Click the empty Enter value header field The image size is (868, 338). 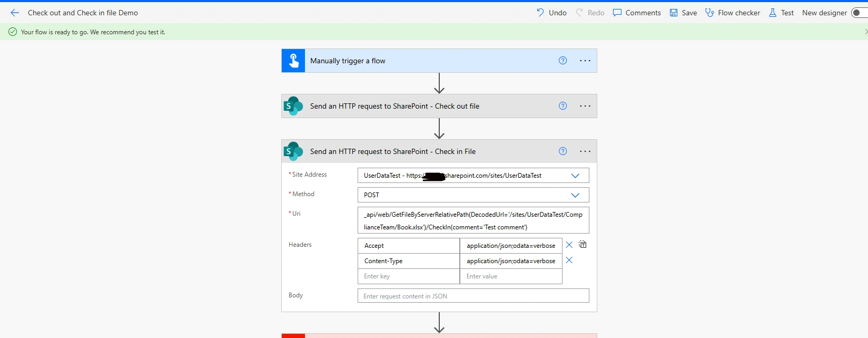511,276
